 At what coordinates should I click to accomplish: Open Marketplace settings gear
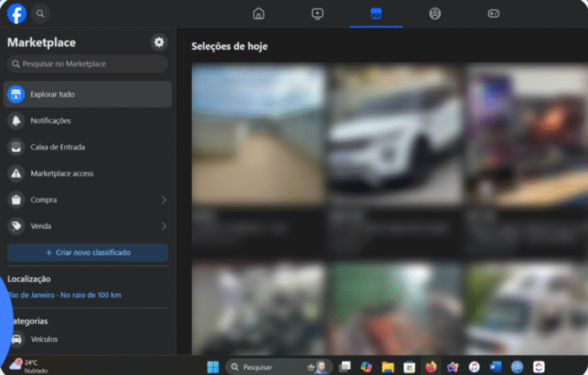tap(159, 42)
